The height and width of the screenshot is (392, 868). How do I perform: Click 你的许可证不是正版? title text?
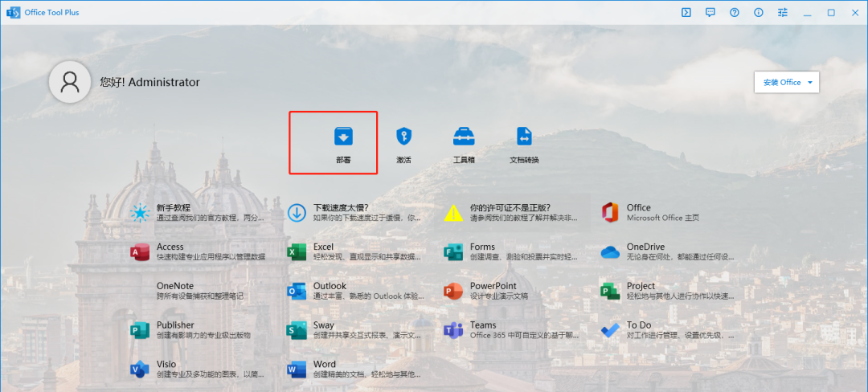click(x=510, y=208)
